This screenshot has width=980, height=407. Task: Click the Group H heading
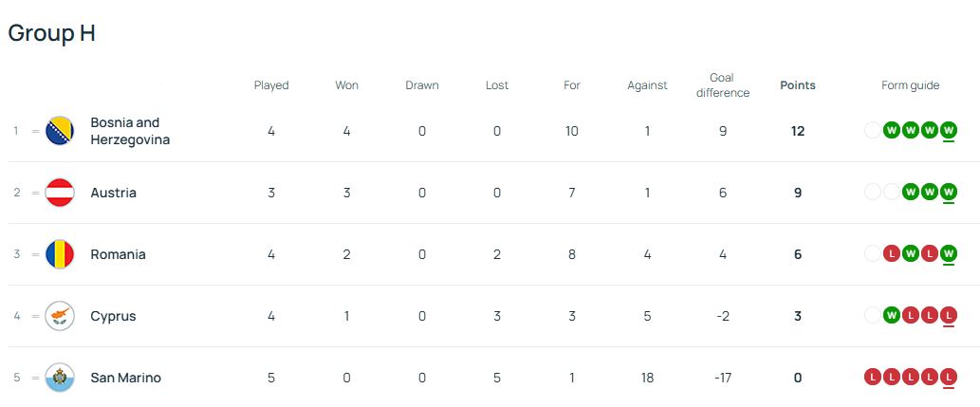(52, 32)
